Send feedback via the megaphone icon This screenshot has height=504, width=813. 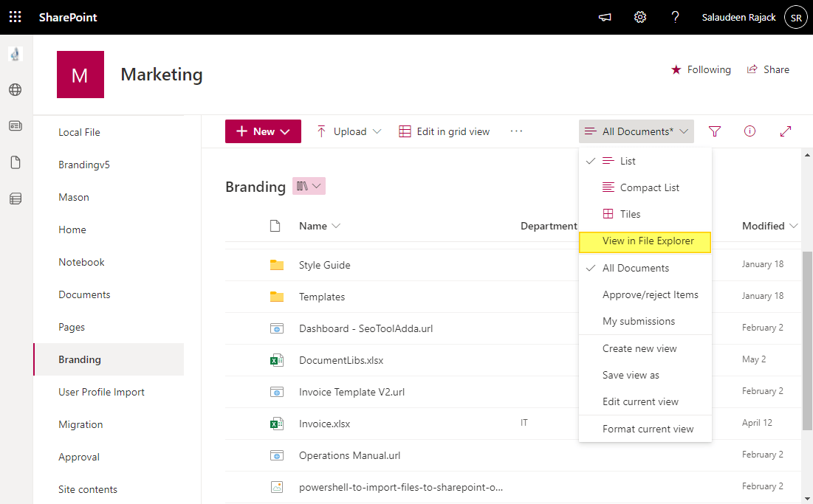pyautogui.click(x=604, y=16)
